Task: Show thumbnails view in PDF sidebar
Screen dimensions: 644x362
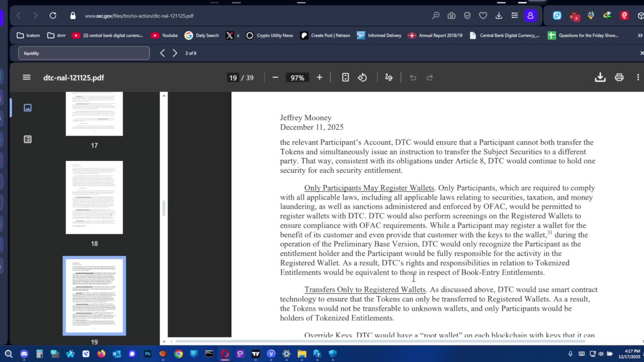Action: (x=28, y=108)
